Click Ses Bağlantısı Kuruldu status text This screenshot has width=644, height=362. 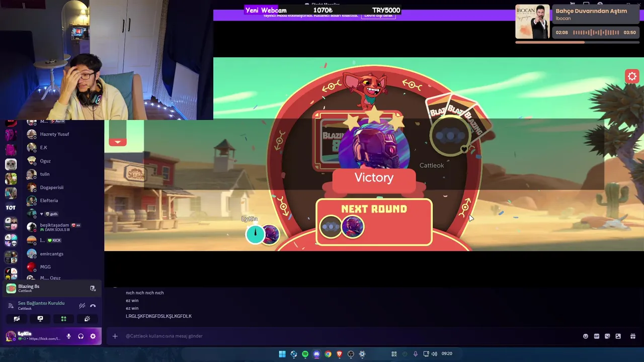point(41,303)
